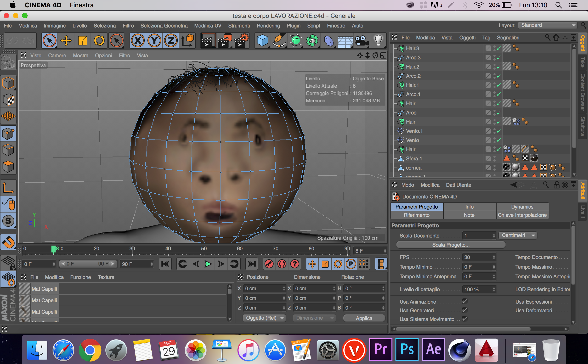Add a Cube primitive object
Screen dimensions: 588x364
pyautogui.click(x=262, y=40)
